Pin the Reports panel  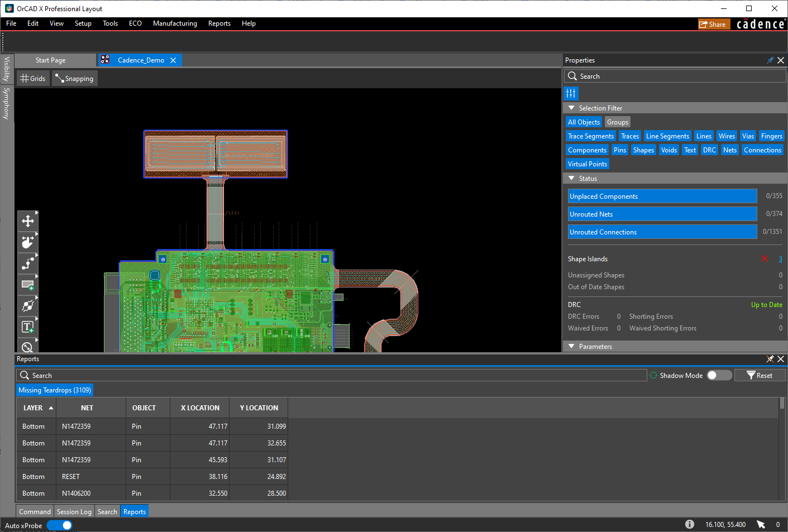(770, 359)
